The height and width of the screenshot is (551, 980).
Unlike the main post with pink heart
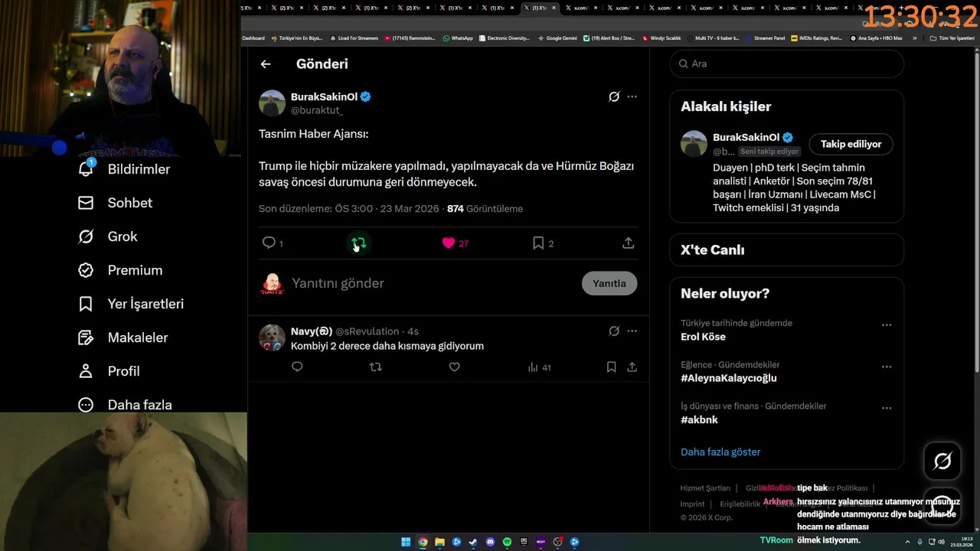[449, 243]
